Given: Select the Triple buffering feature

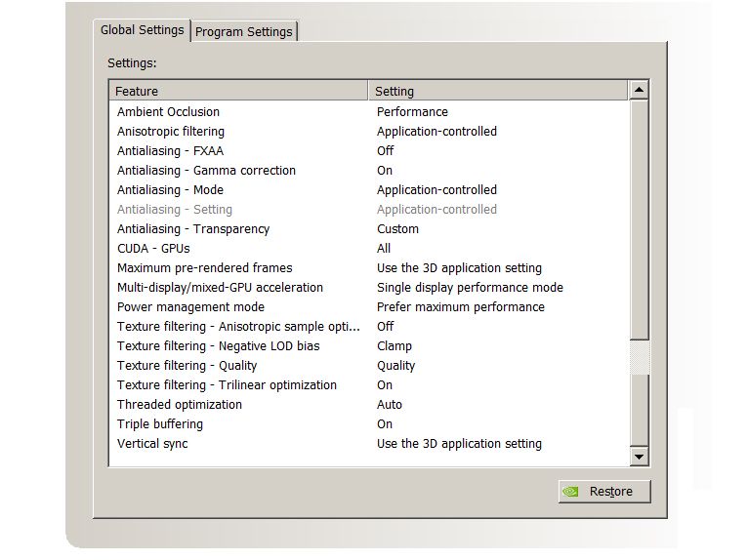Looking at the screenshot, I should tap(159, 424).
